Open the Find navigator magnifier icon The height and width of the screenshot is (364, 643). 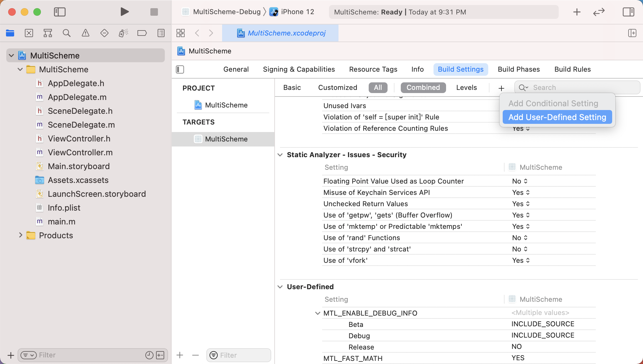click(x=66, y=33)
